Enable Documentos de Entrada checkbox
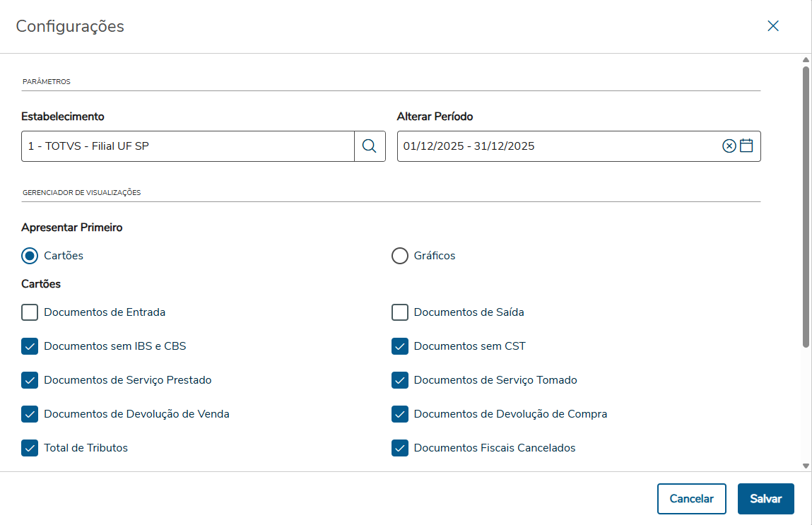 30,312
